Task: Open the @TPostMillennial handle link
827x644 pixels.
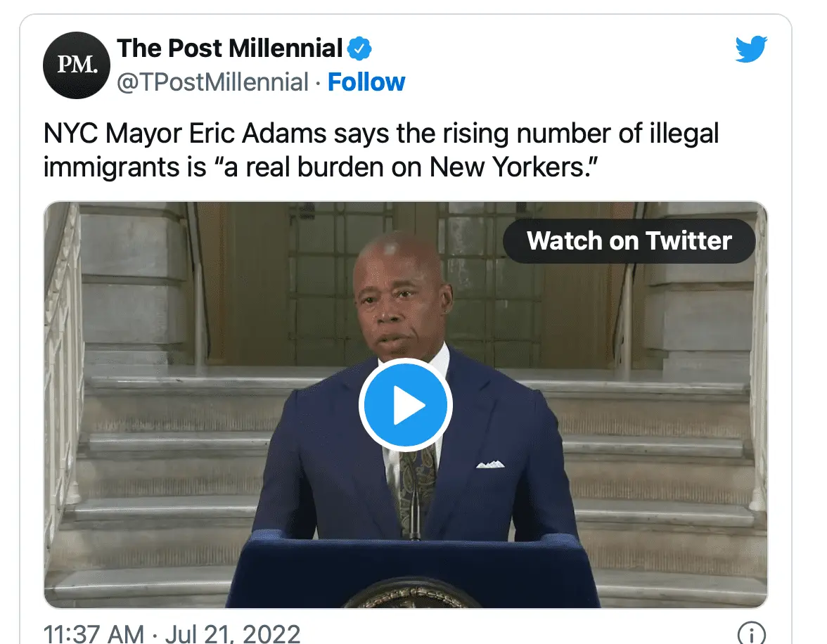Action: tap(212, 82)
